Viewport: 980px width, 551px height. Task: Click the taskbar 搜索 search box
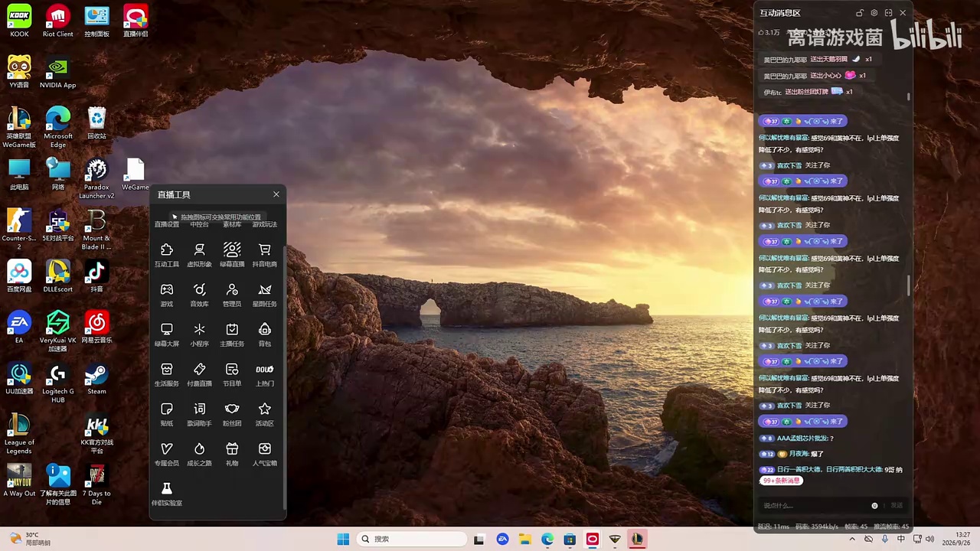412,539
